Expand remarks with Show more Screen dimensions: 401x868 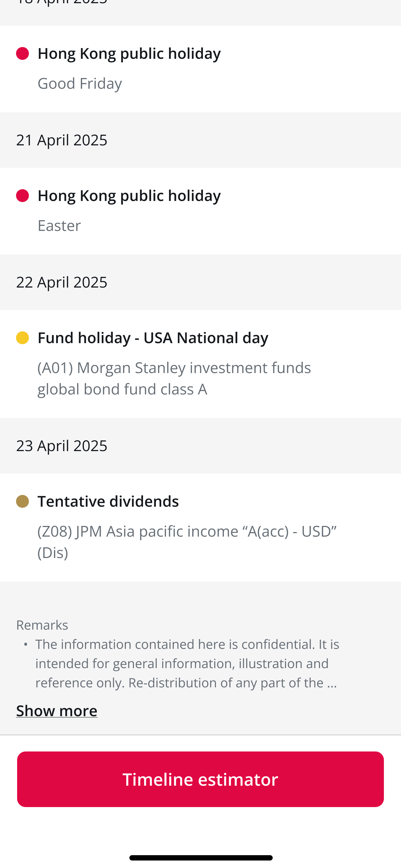(57, 711)
